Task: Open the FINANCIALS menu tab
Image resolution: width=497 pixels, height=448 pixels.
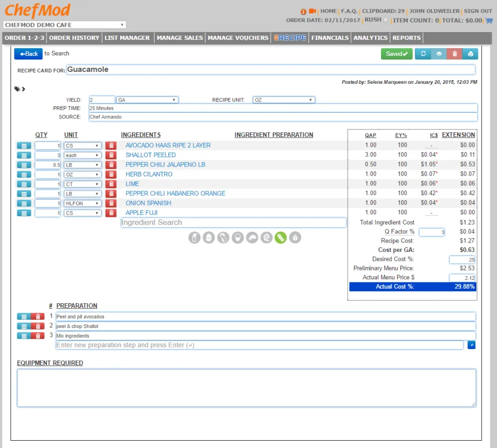Action: coord(330,38)
